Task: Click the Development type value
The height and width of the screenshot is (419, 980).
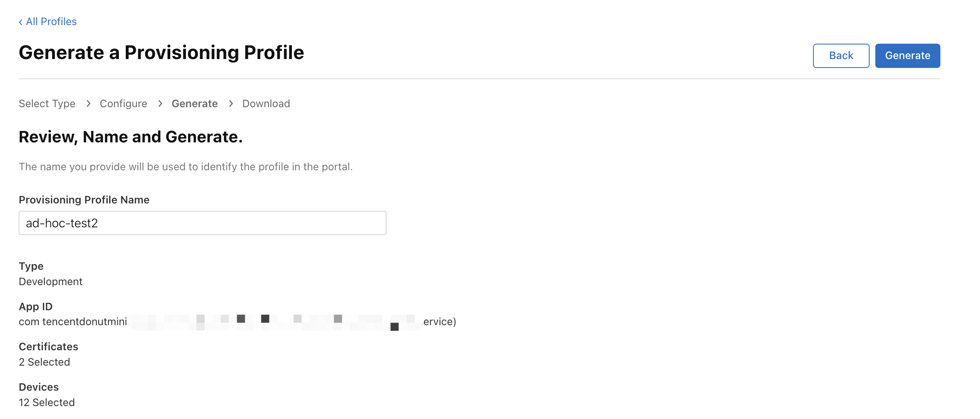Action: click(51, 281)
